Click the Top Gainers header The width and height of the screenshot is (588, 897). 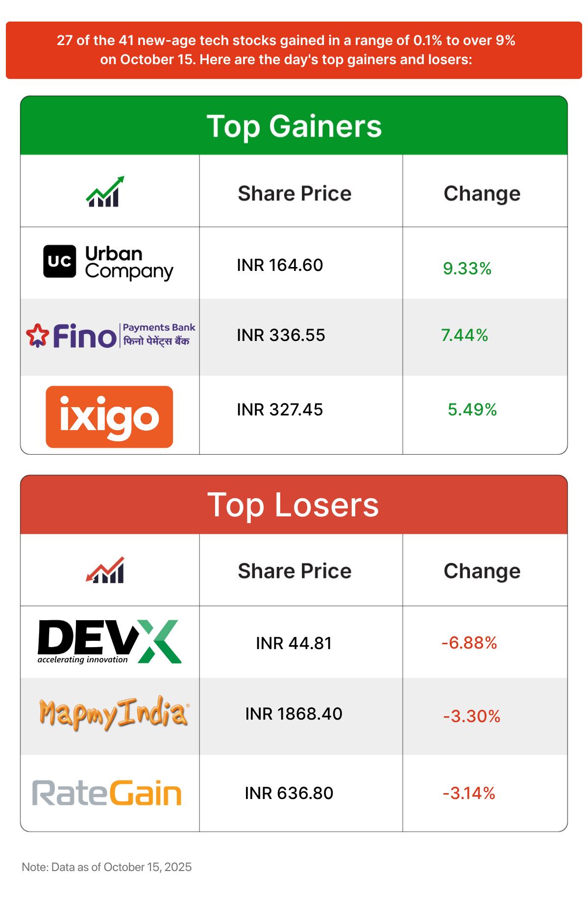click(x=294, y=126)
